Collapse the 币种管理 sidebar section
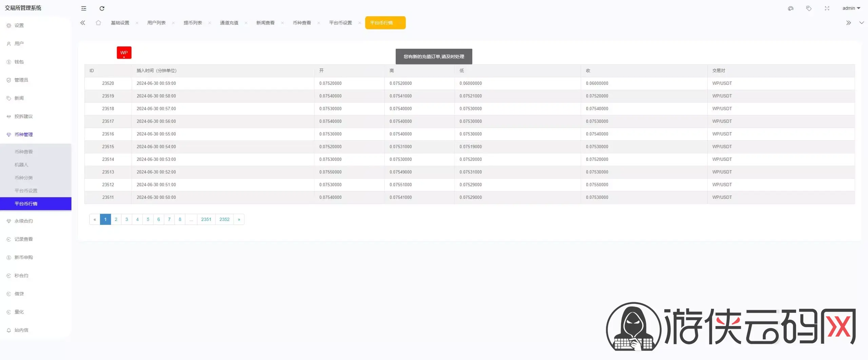 click(x=24, y=135)
